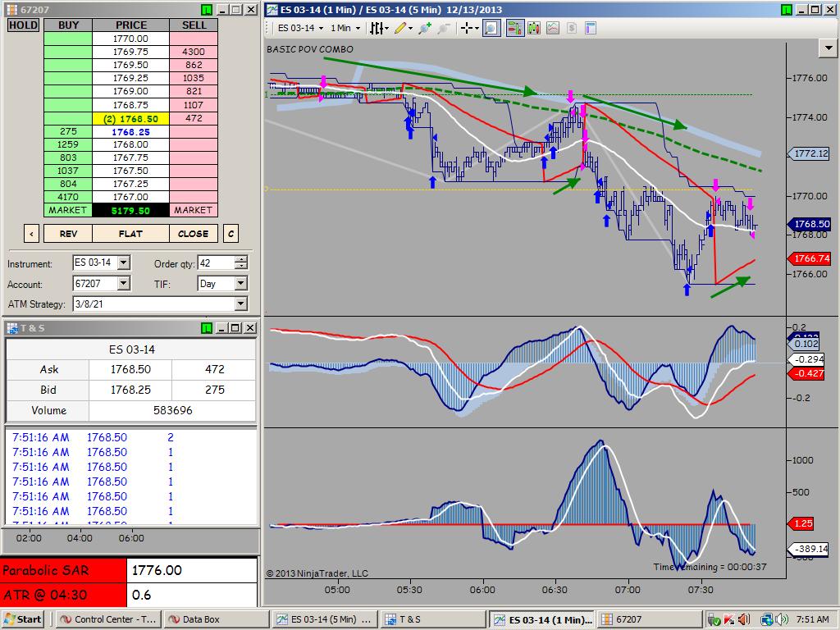Click the speaker volume tray icon
Image resolution: width=840 pixels, height=630 pixels.
782,619
